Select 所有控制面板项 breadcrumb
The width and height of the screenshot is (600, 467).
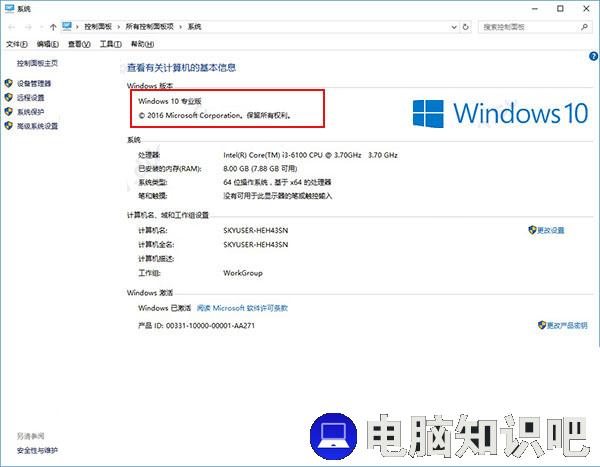pyautogui.click(x=150, y=27)
